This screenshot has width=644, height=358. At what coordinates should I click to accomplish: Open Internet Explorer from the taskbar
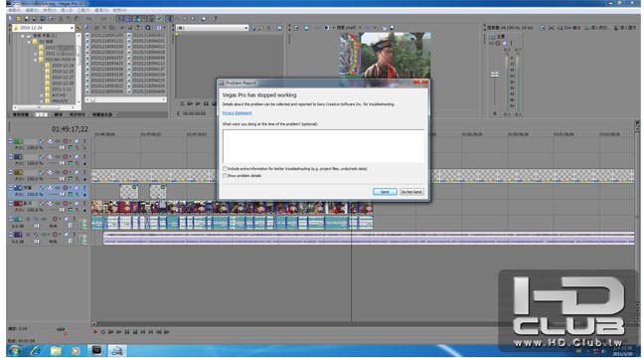pos(36,351)
